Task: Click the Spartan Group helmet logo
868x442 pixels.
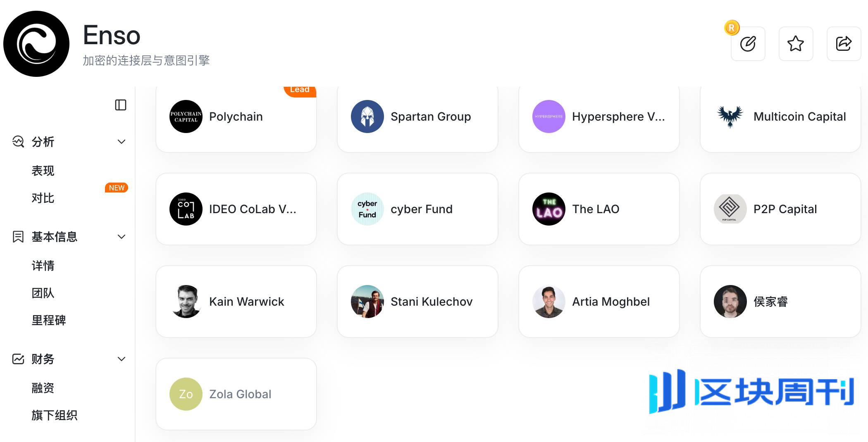Action: (x=367, y=116)
